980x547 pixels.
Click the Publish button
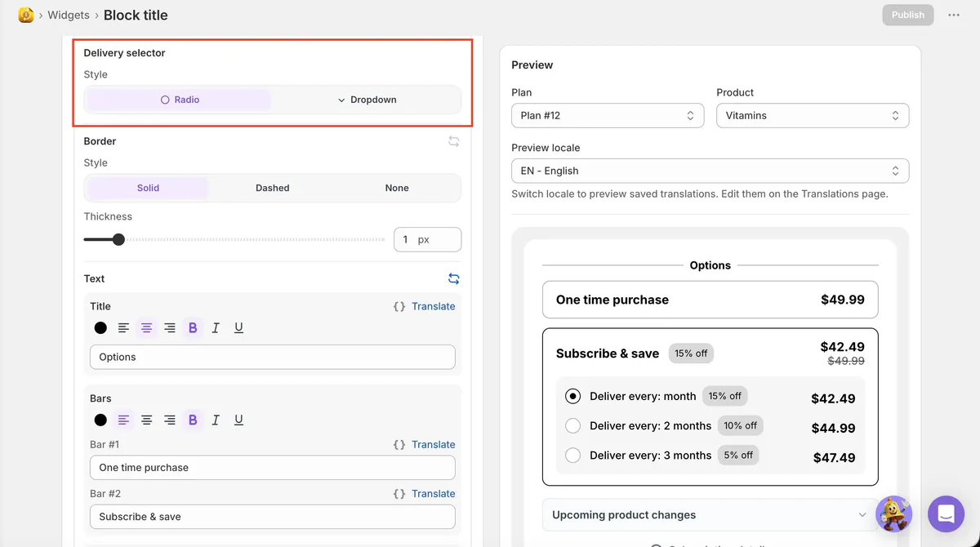click(908, 15)
